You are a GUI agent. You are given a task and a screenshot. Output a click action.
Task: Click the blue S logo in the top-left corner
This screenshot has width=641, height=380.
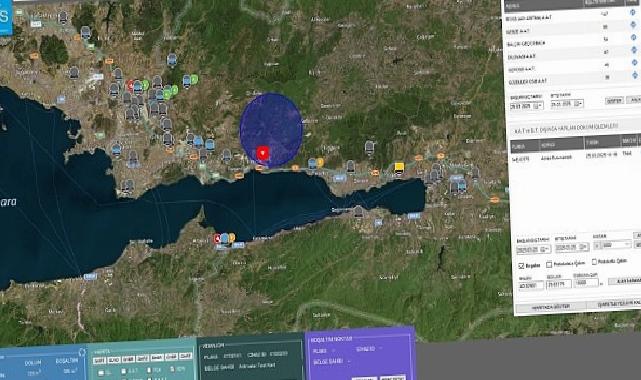coord(5,17)
